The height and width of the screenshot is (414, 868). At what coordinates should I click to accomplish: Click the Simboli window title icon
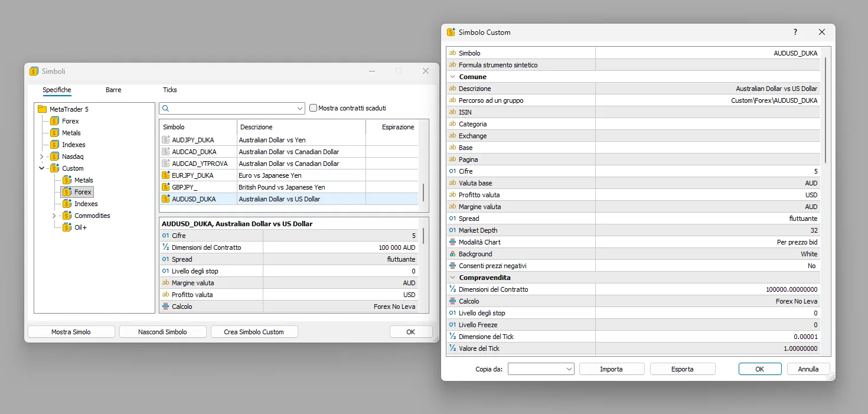point(34,71)
